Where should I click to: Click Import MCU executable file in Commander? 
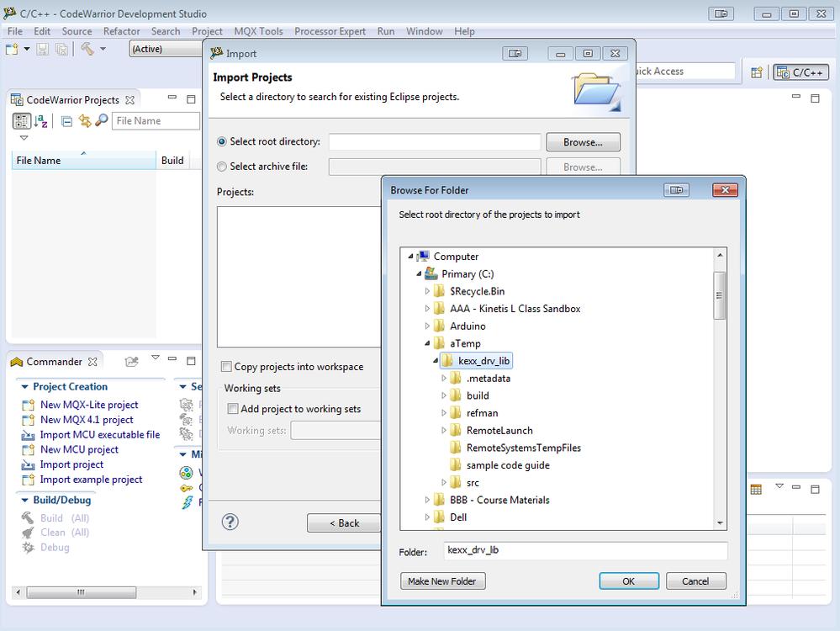100,435
